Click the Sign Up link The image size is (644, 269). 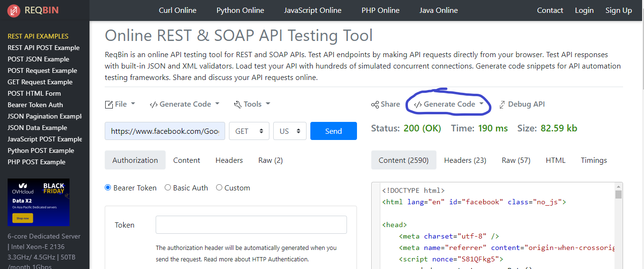point(619,10)
